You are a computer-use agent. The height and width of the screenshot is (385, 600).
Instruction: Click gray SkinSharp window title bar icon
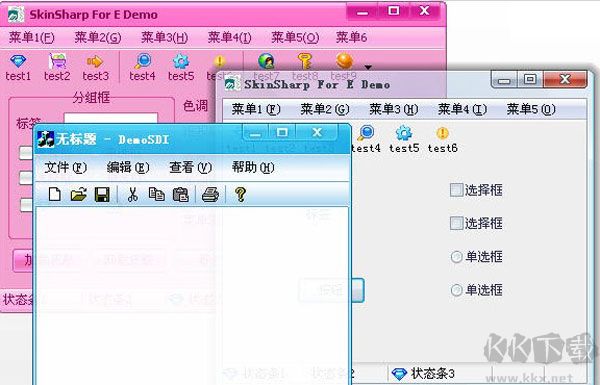tap(232, 83)
